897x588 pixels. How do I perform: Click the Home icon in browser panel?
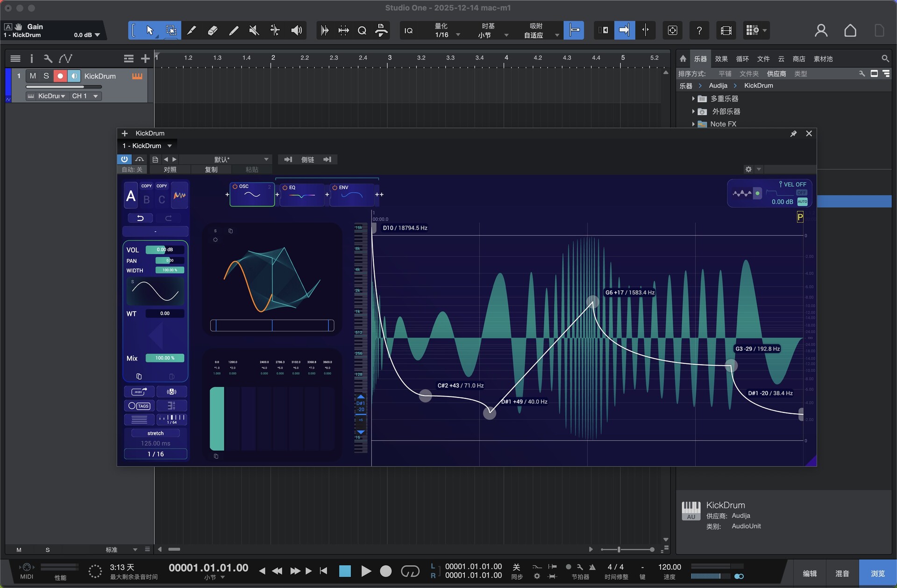683,59
